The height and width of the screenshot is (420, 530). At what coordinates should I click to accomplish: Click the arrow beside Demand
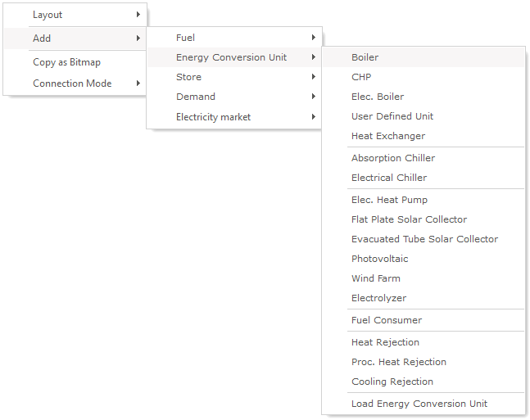click(314, 97)
